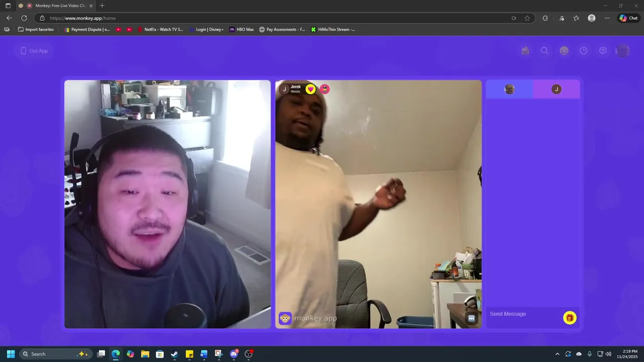Viewport: 644px width, 362px height.
Task: Open Copilot Chat button
Action: [628, 18]
